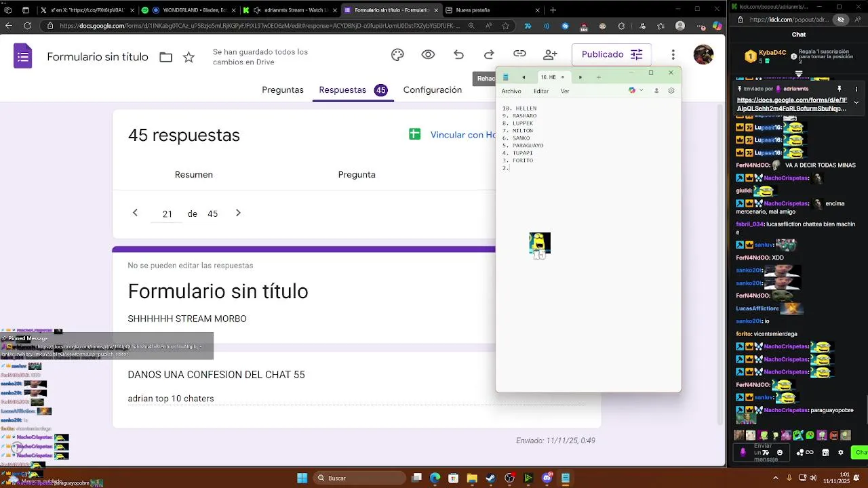Open the pinned Google Forms link in chat
Viewport: 868px width, 488px height.
click(x=792, y=104)
